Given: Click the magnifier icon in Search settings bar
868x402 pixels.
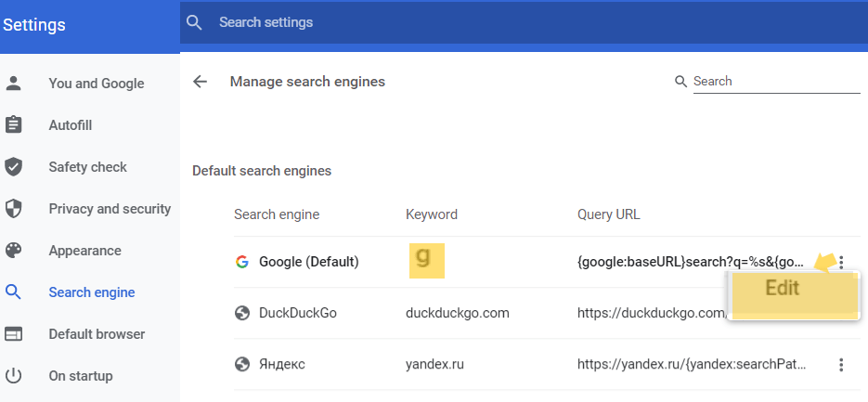Looking at the screenshot, I should click(x=194, y=22).
